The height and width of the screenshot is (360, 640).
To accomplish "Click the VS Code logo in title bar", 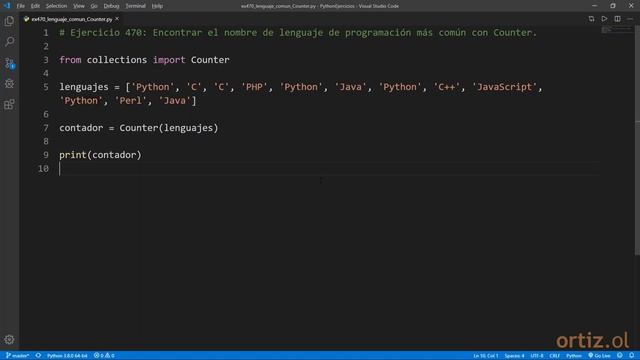I will [x=7, y=6].
